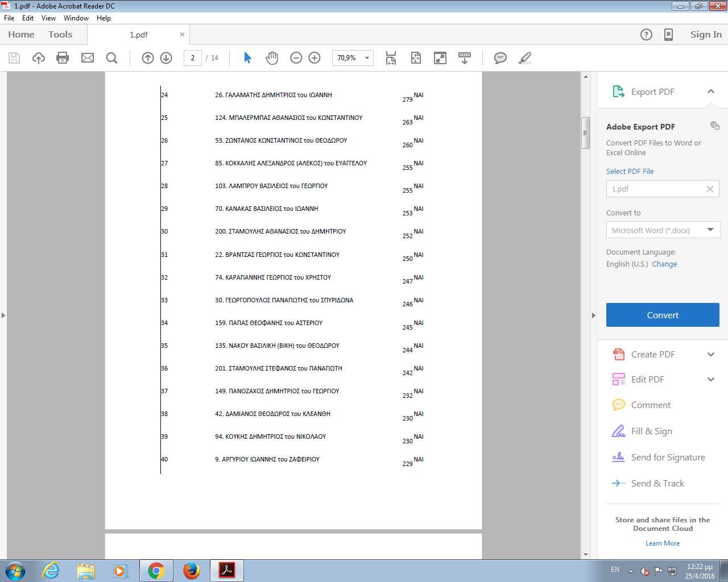Viewport: 728px width, 582px height.
Task: Open the View menu
Action: [x=49, y=18]
